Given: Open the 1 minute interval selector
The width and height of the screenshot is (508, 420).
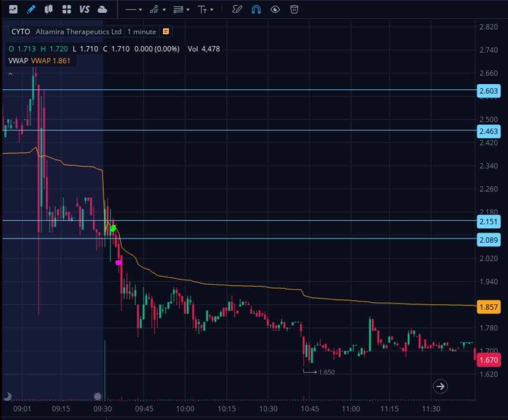Looking at the screenshot, I should (142, 32).
